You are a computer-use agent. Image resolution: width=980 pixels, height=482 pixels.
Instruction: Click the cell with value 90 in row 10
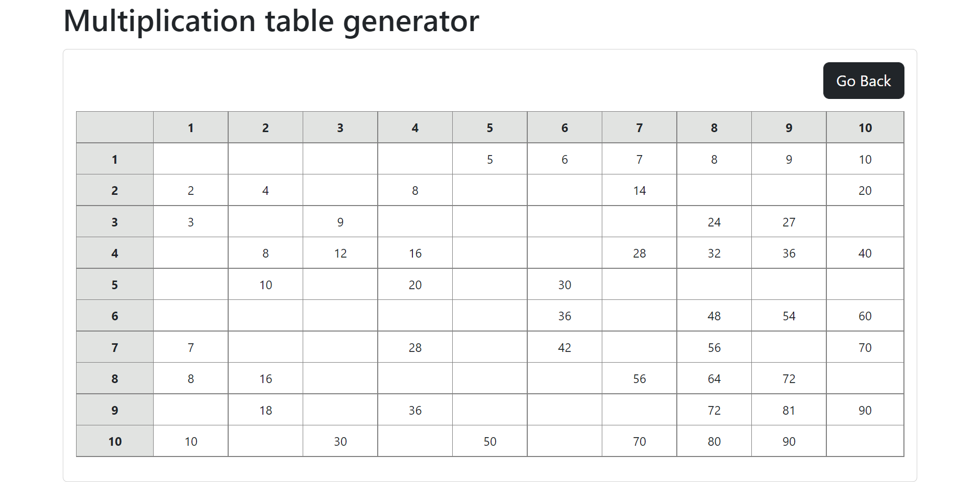[789, 441]
